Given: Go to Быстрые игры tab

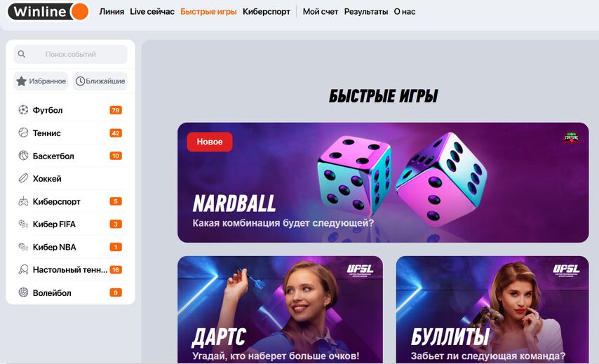Looking at the screenshot, I should tap(208, 12).
